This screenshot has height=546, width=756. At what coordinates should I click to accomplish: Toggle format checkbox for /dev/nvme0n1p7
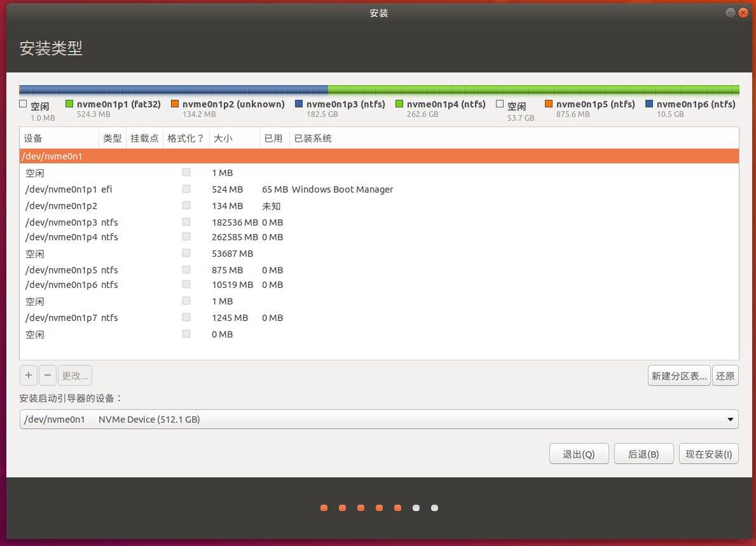[186, 317]
